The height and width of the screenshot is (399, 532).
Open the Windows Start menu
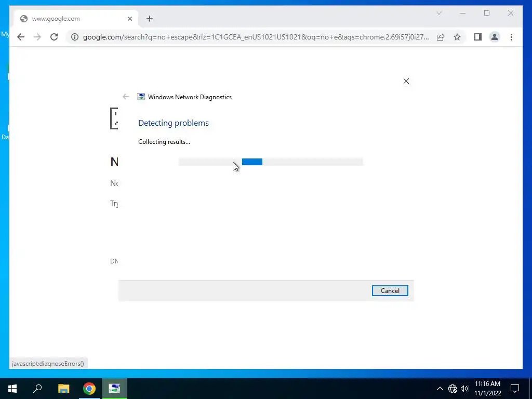(12, 389)
